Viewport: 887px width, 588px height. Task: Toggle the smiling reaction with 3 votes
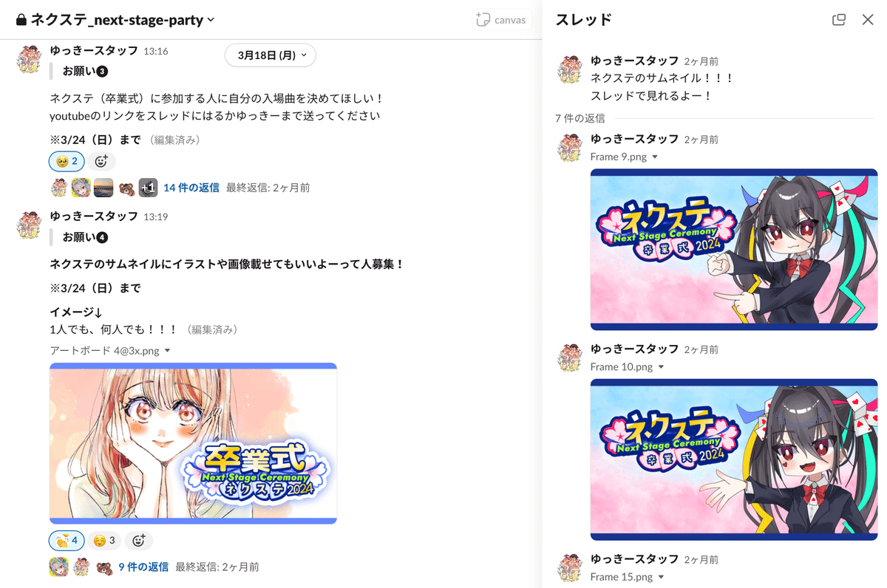point(104,541)
